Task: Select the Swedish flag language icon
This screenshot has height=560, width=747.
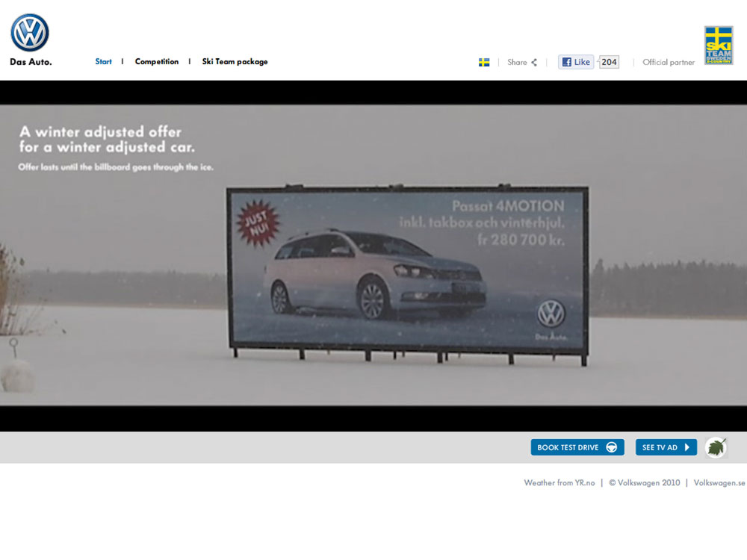Action: pos(484,63)
